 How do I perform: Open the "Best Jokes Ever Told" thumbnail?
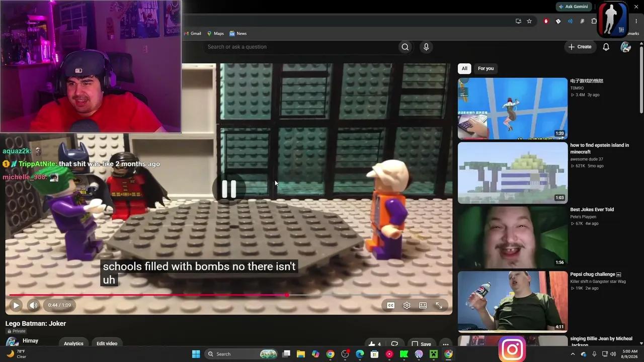point(512,237)
